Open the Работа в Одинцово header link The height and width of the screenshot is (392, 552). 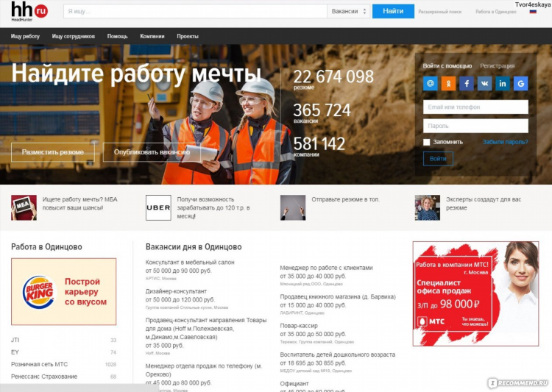(495, 12)
